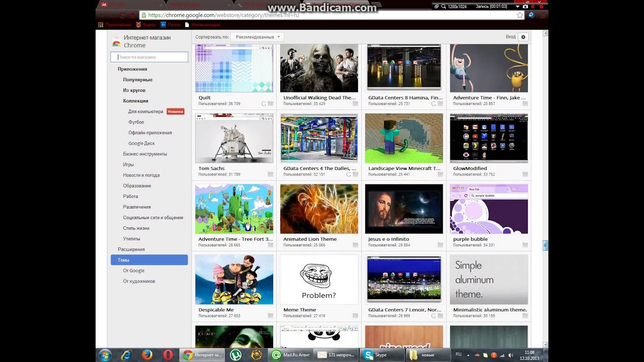
Task: Open the Yandex bookmark
Action: tap(146, 24)
